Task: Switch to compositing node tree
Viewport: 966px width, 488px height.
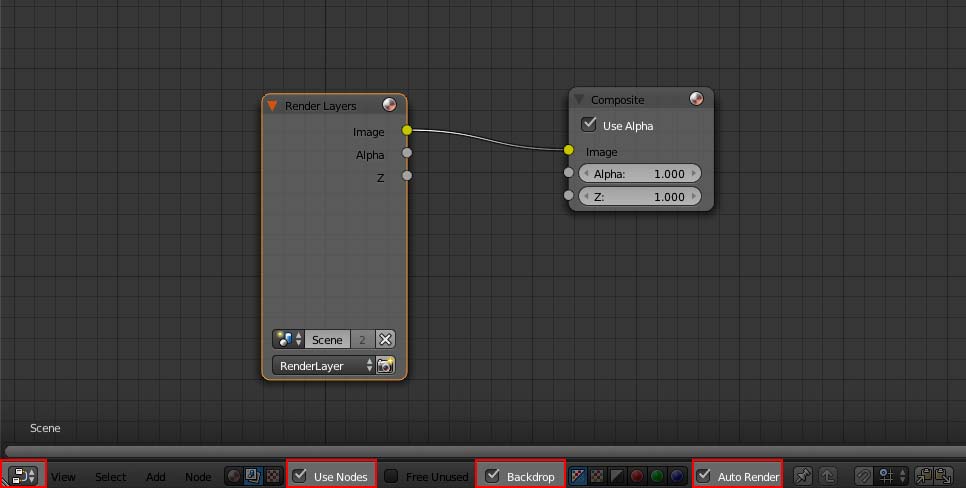Action: 253,476
